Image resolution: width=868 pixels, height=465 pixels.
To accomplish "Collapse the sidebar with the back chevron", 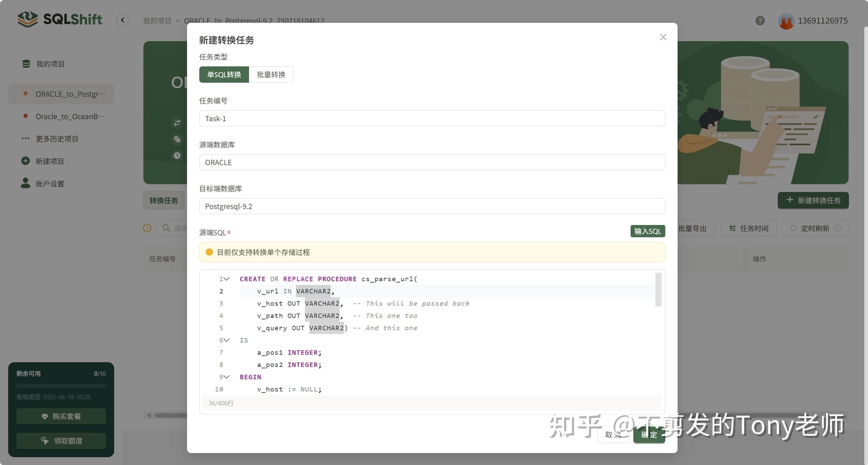I will (122, 20).
